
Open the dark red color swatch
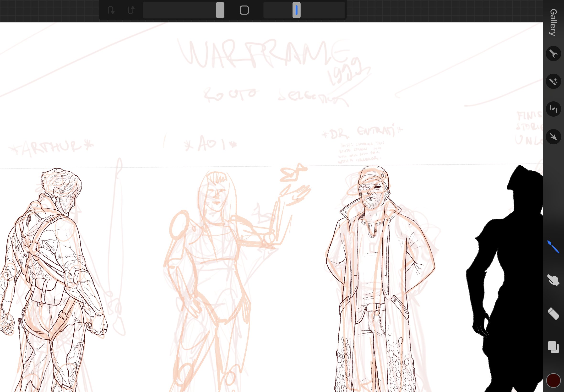(553, 381)
